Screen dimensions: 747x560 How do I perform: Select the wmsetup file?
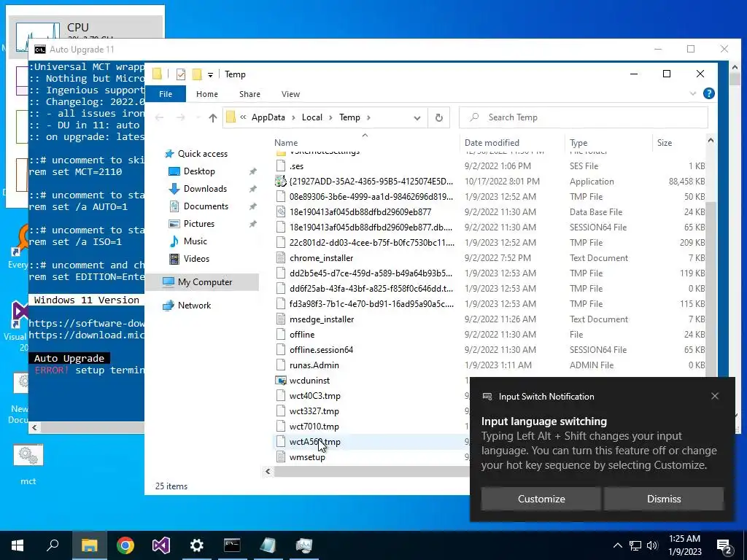click(307, 457)
